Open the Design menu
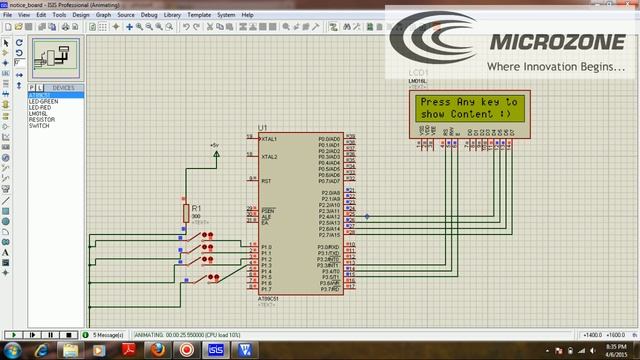This screenshot has height=360, width=640. point(81,15)
